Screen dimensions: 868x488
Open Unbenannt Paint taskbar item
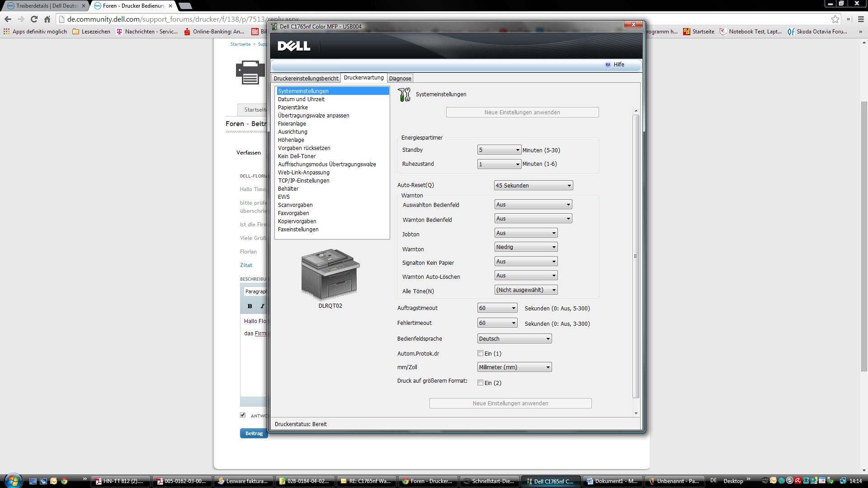coord(674,481)
